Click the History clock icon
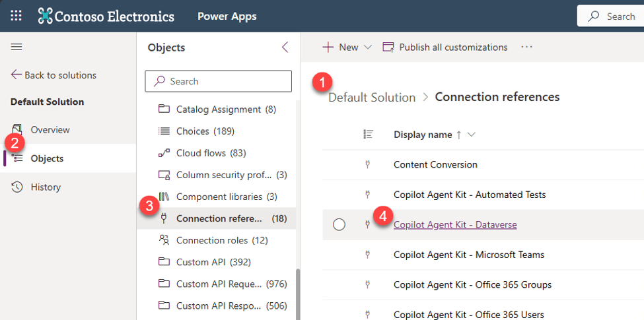The width and height of the screenshot is (644, 320). coord(17,187)
